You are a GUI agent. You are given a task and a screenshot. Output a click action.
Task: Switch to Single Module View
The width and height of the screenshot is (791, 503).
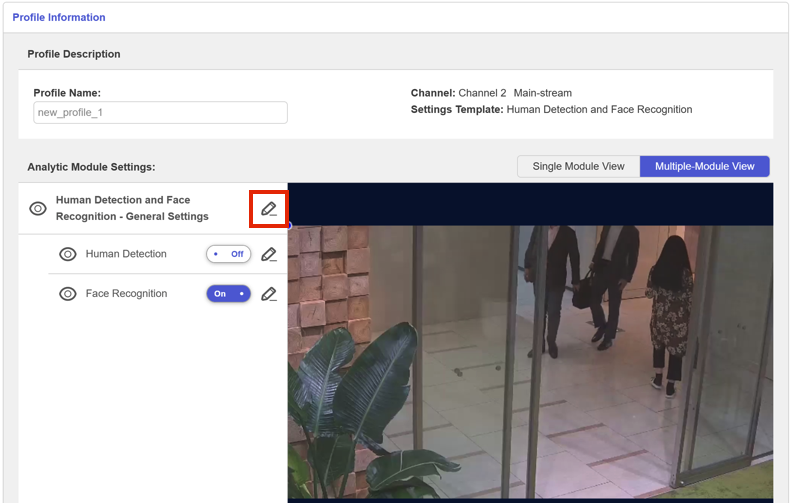tap(579, 166)
